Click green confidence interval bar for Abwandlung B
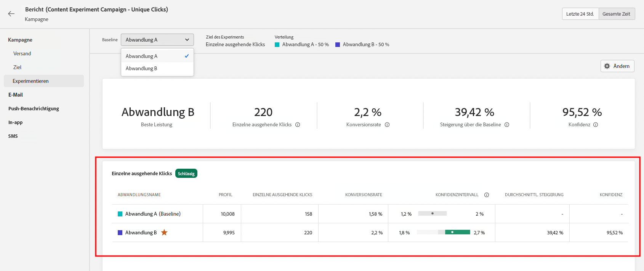 coord(457,232)
